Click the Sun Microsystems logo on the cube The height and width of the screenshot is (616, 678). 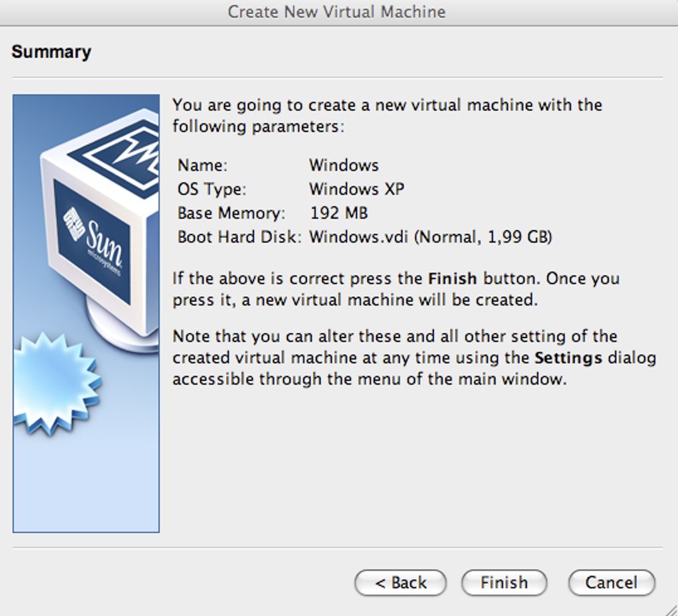coord(94,239)
